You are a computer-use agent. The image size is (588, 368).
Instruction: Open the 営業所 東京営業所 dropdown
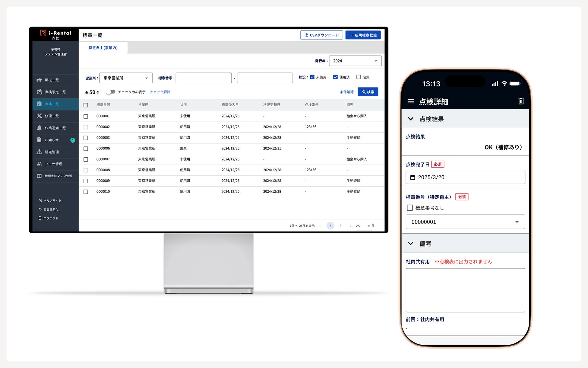[126, 78]
